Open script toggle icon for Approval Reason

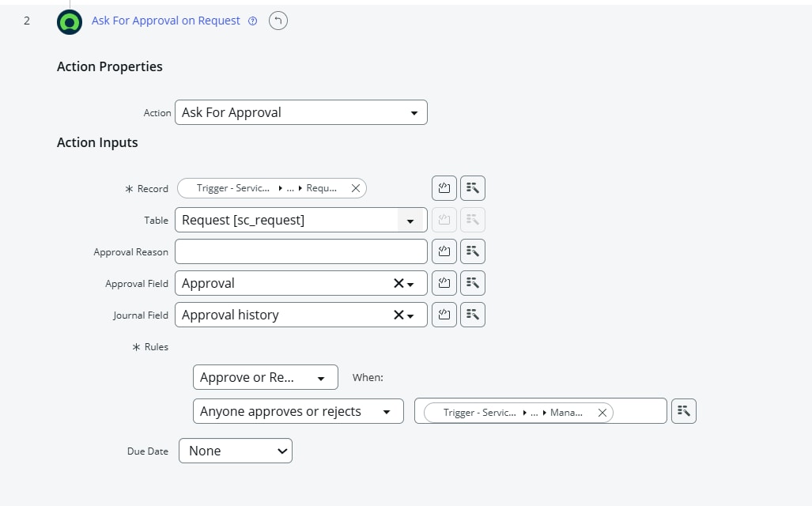point(444,251)
